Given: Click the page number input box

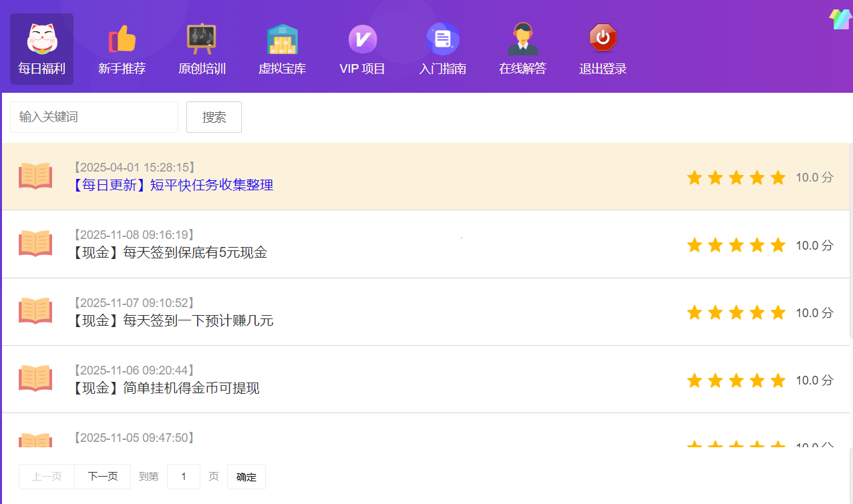Looking at the screenshot, I should (x=183, y=476).
